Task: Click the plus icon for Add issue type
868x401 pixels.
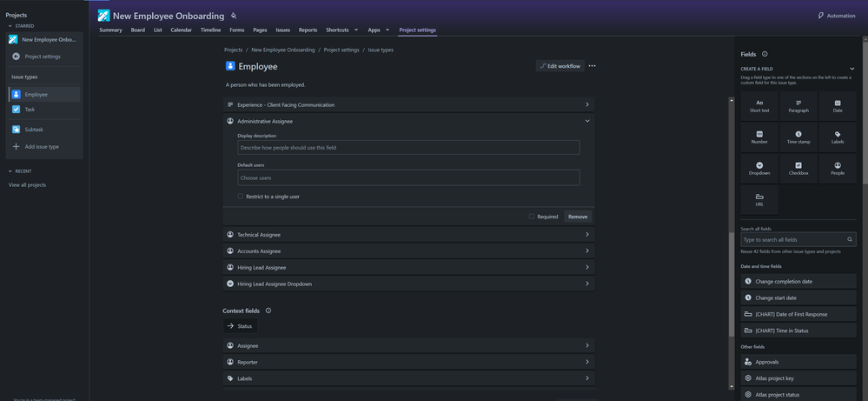Action: point(16,147)
